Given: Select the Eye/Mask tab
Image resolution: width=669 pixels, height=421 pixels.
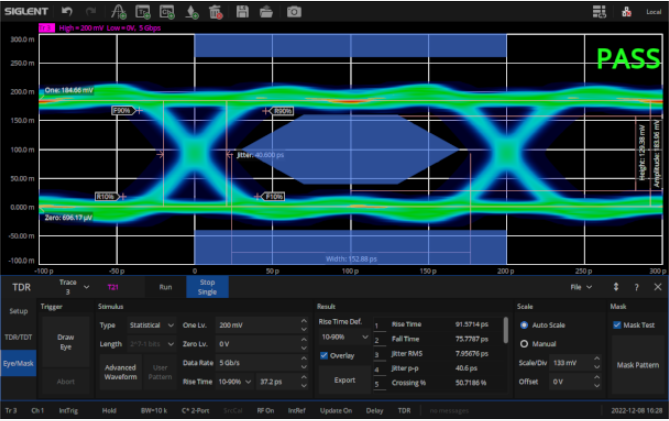Looking at the screenshot, I should (x=18, y=363).
